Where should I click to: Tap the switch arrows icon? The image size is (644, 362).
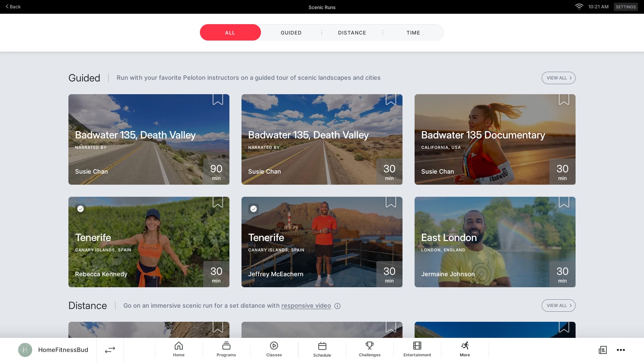pyautogui.click(x=110, y=350)
